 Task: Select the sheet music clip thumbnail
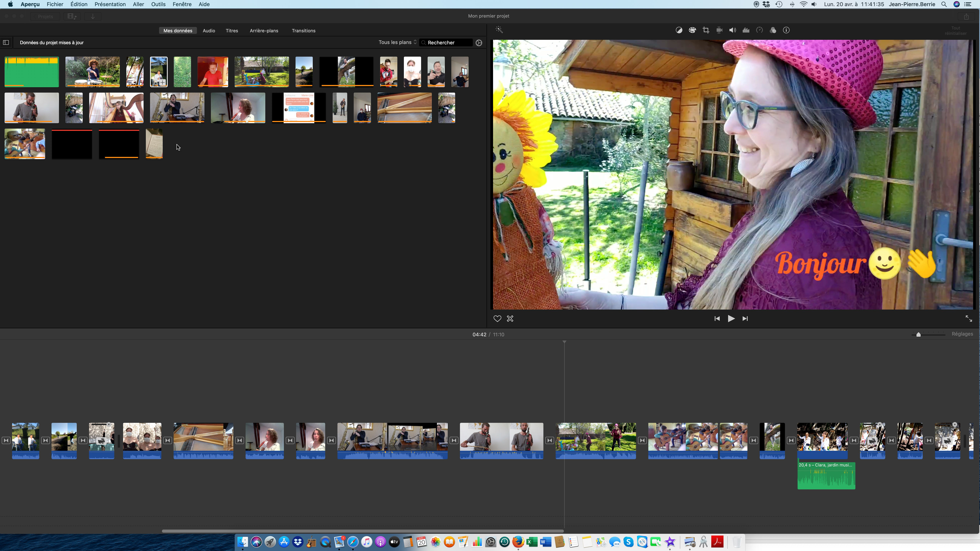[x=154, y=144]
